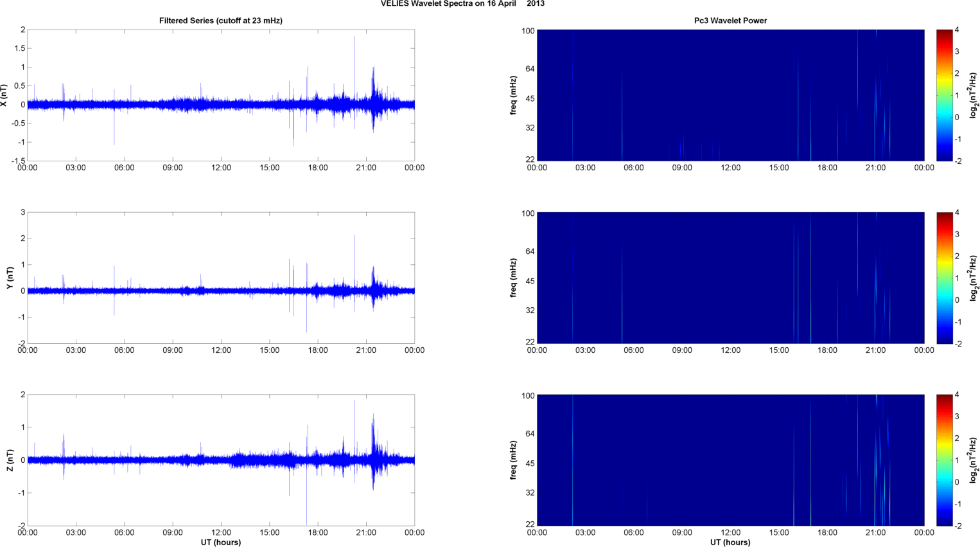Select the 'Filtered Series (cutoff at 23 mHz)' heading

221,21
